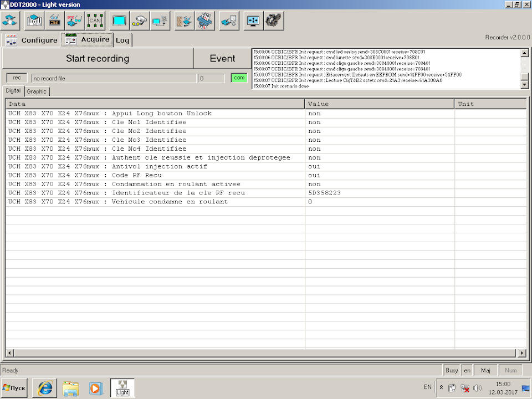Click the Event button
This screenshot has height=399, width=532.
pyautogui.click(x=222, y=58)
